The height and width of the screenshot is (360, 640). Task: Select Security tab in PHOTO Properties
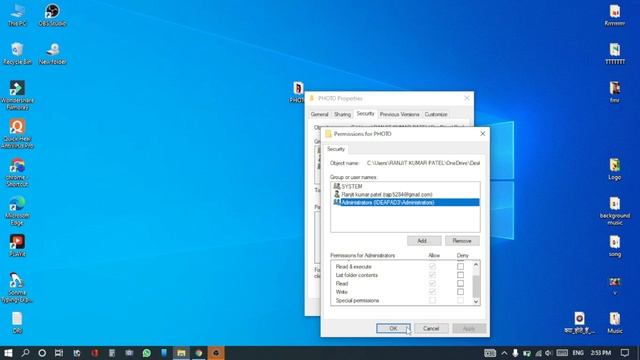[365, 113]
